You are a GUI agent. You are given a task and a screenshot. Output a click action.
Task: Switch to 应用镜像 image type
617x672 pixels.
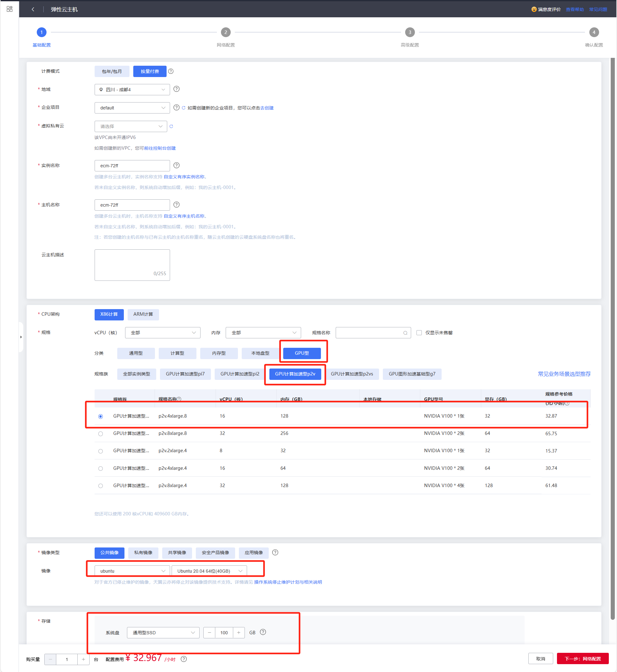click(x=254, y=553)
